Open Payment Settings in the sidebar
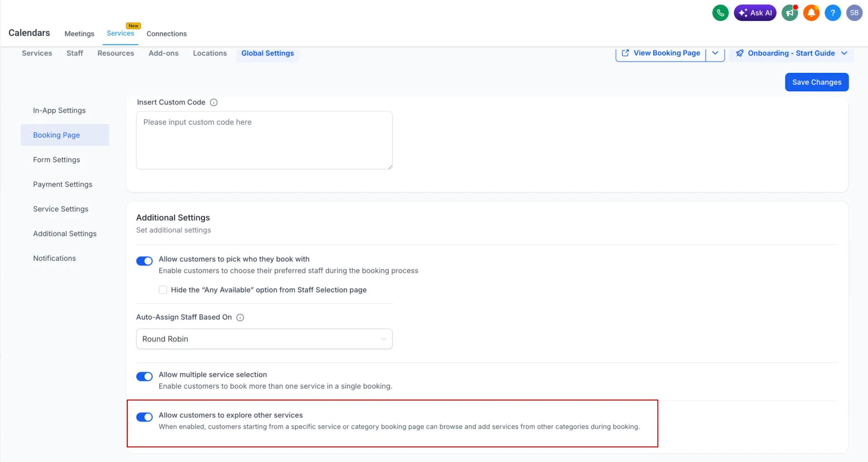 [62, 184]
